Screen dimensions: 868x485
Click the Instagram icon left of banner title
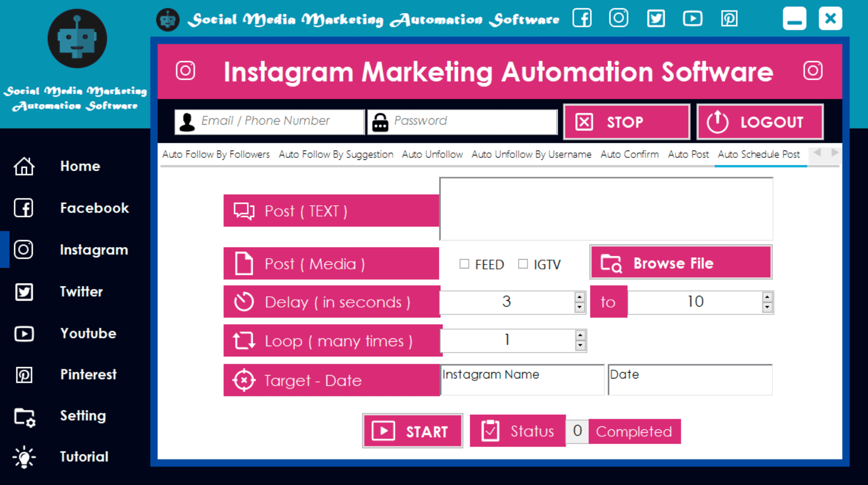(186, 70)
